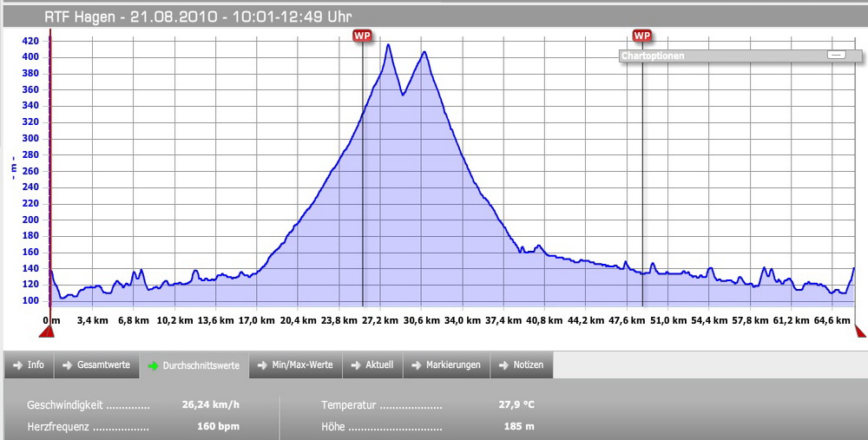868x440 pixels.
Task: Click the second WP waypoint marker
Action: coord(641,36)
